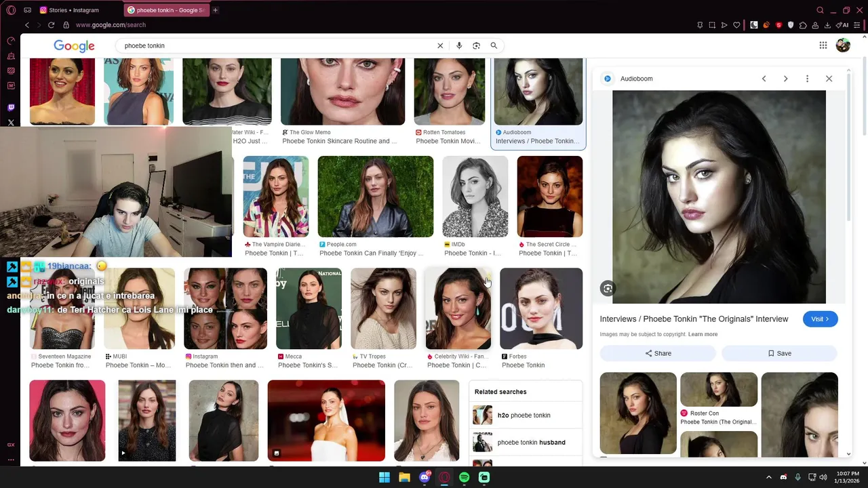Open the taskbar clock and date
Image resolution: width=868 pixels, height=488 pixels.
coord(848,477)
